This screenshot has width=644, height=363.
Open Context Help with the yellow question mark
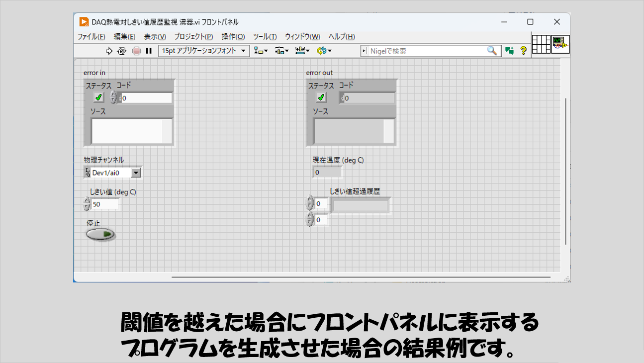pos(523,51)
